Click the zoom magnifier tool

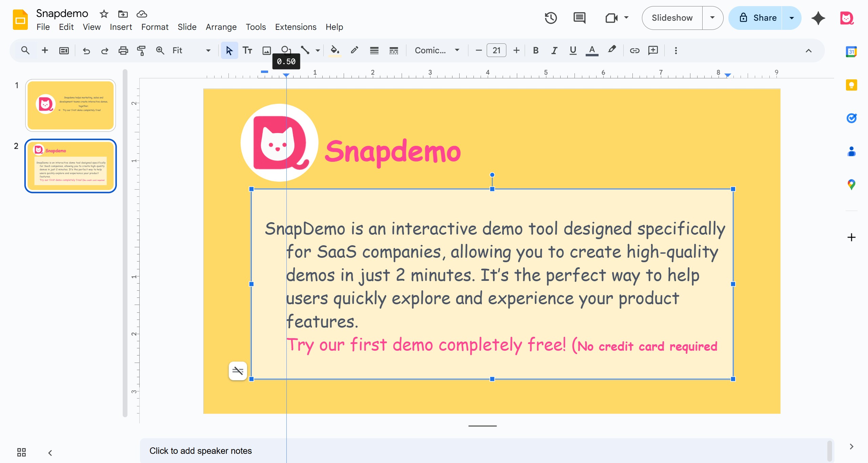160,51
